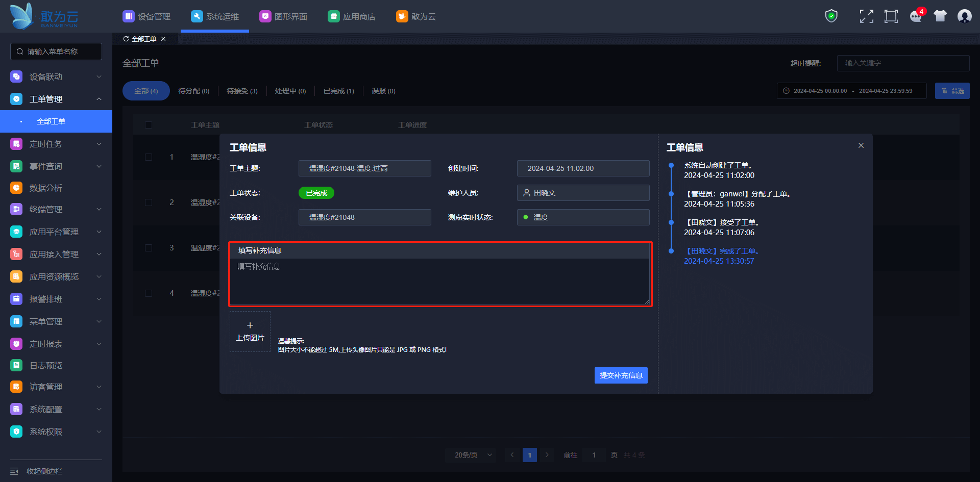Select the 全部 (4) filter tab
980x482 pixels.
pos(146,91)
